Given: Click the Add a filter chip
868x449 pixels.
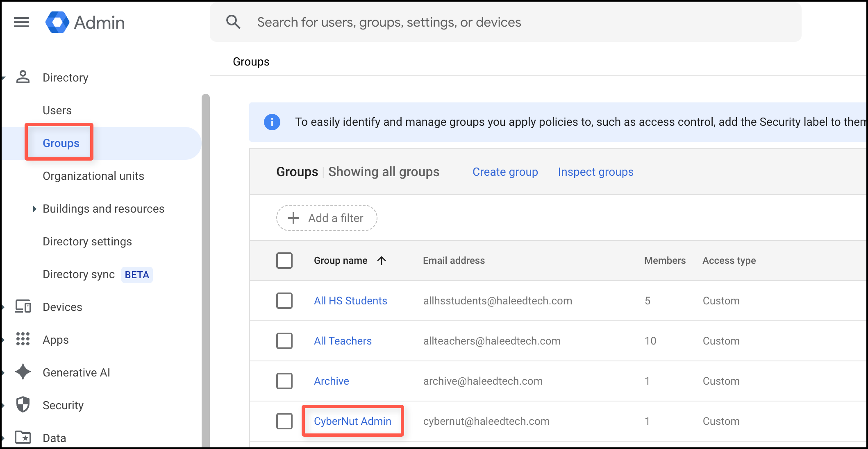Looking at the screenshot, I should tap(327, 218).
